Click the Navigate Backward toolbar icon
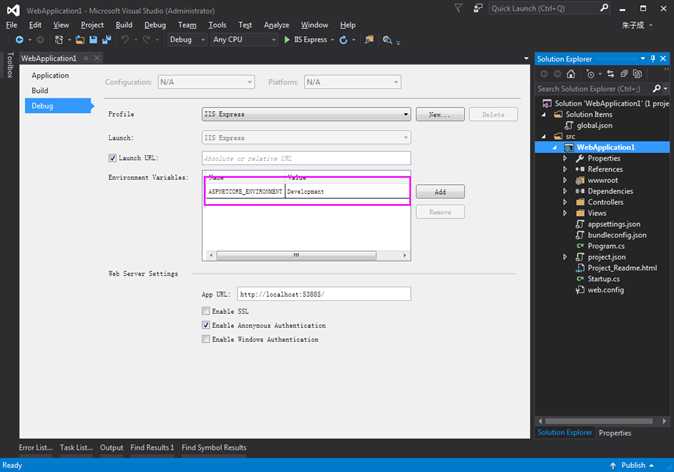This screenshot has height=472, width=674. pos(19,40)
